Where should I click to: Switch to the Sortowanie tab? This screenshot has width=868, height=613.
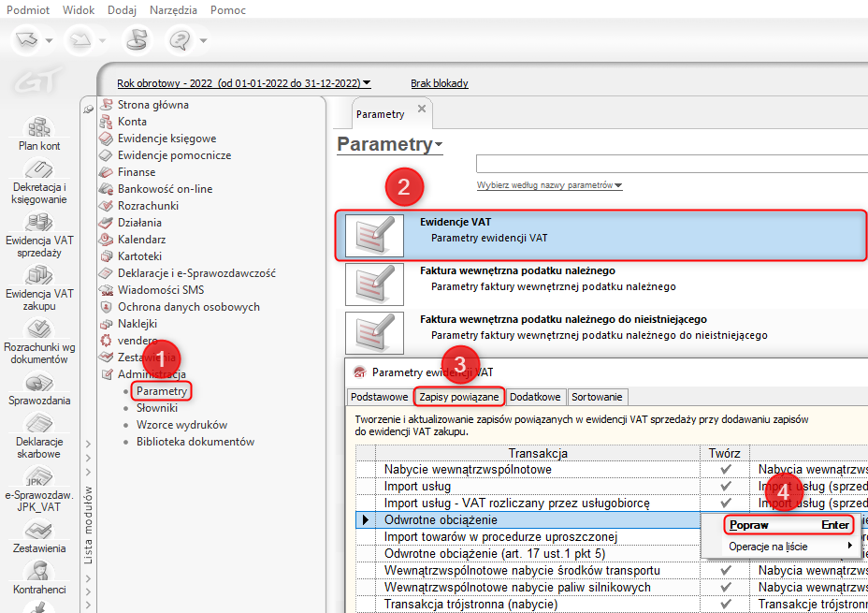tap(597, 397)
